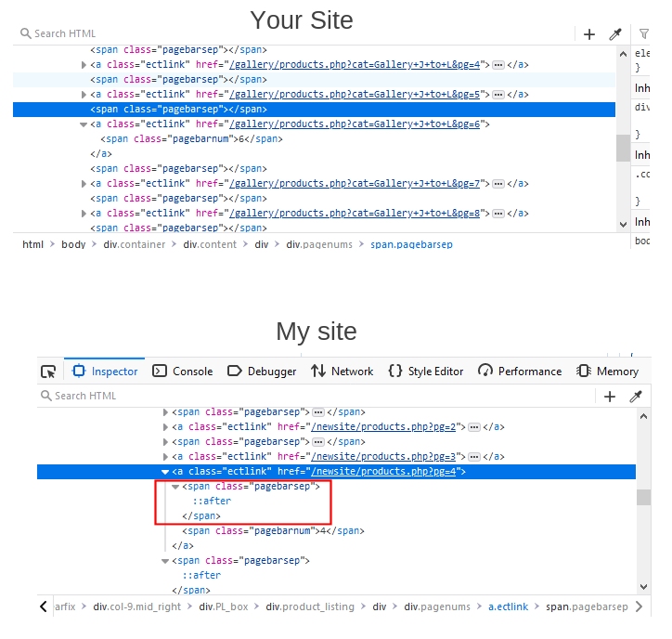Click the element picker icon in devtools toolbar
The width and height of the screenshot is (672, 639).
(x=48, y=372)
